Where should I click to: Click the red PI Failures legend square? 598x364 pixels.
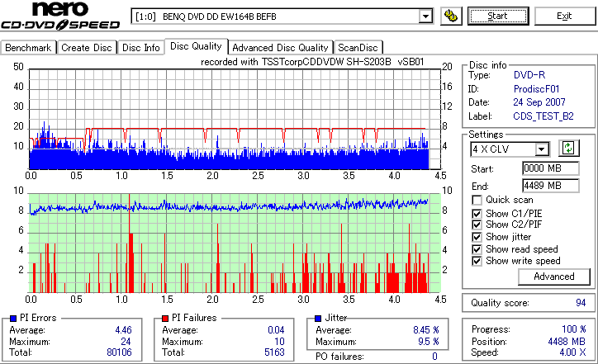click(165, 319)
